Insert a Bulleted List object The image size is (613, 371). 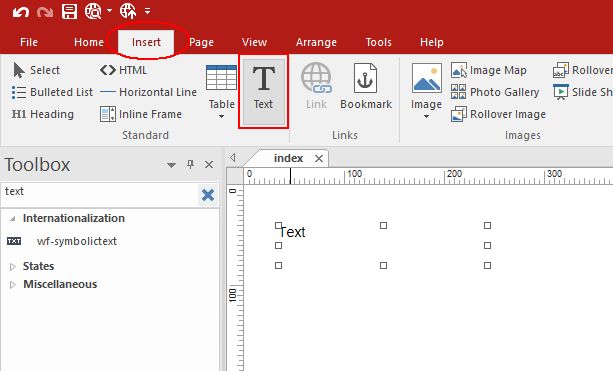click(52, 92)
